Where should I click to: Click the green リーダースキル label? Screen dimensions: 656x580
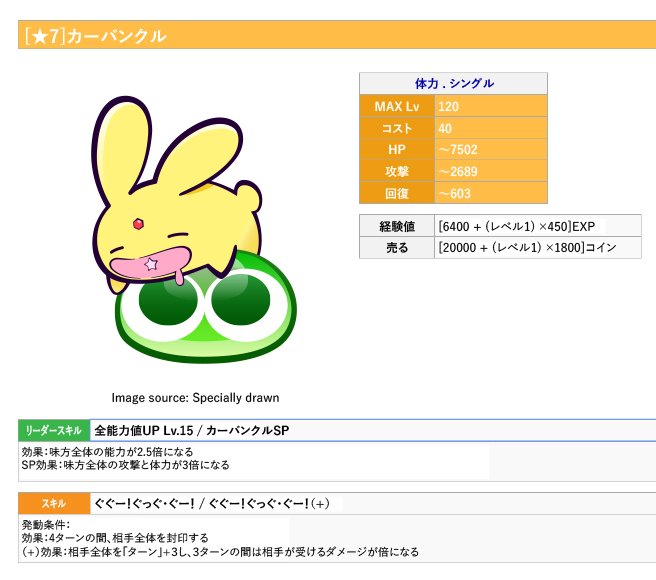click(54, 430)
